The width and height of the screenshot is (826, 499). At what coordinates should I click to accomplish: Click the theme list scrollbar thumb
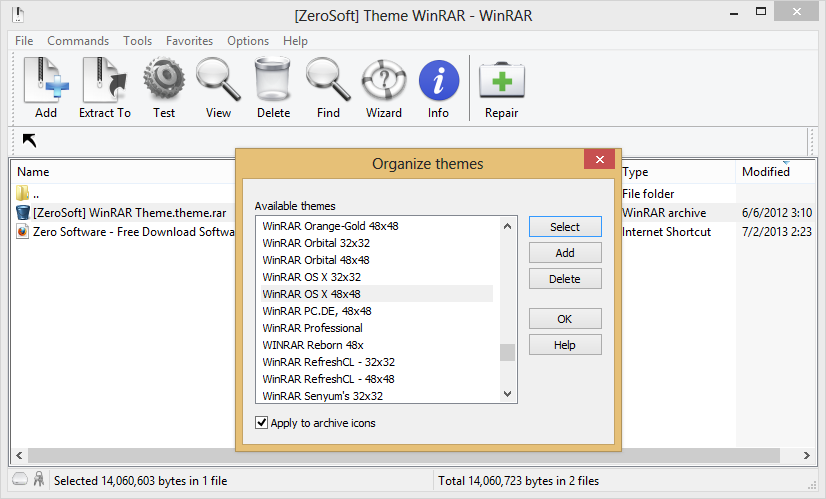pos(507,353)
